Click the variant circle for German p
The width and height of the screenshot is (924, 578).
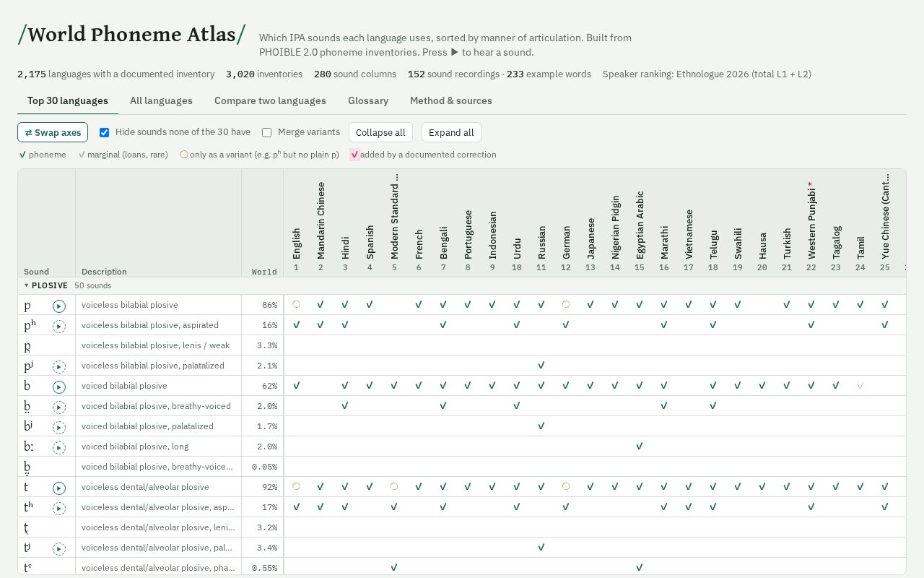click(566, 305)
